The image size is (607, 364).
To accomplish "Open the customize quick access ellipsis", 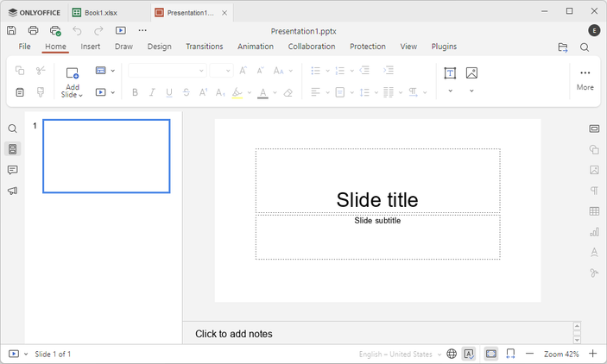I will point(142,30).
